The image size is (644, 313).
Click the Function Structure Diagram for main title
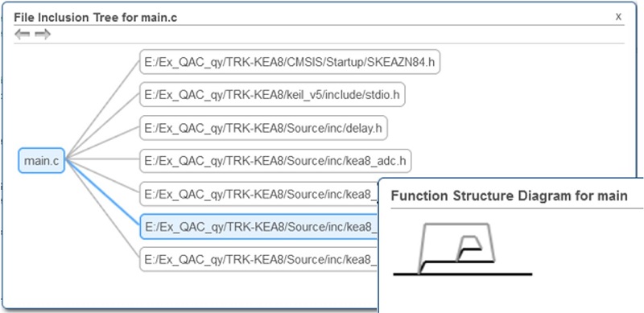point(509,196)
